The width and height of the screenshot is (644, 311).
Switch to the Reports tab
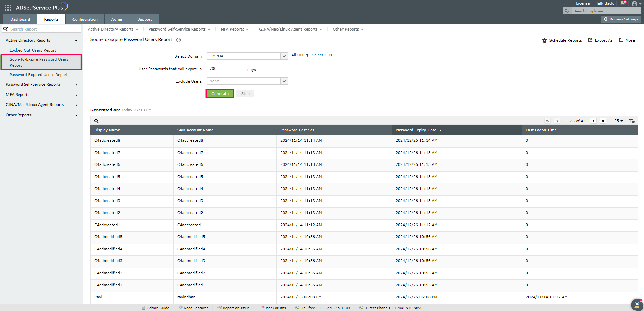tap(51, 19)
